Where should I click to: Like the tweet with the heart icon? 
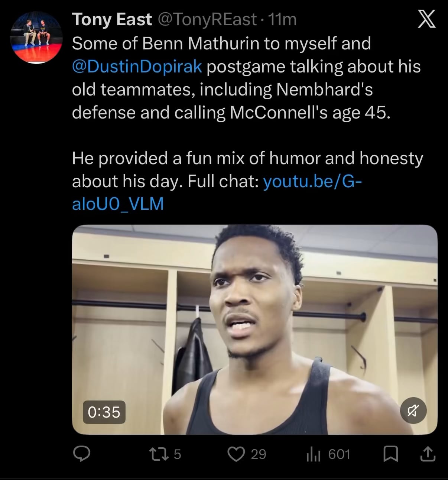[x=236, y=454]
